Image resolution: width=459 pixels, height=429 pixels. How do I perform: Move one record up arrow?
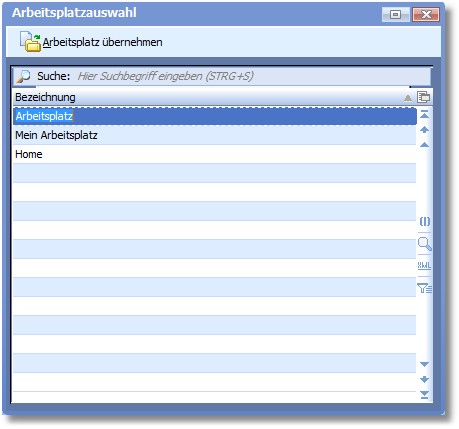pyautogui.click(x=424, y=129)
